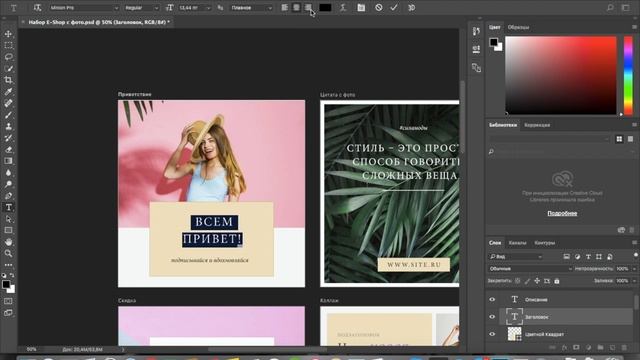Select the Eraser tool
This screenshot has height=360, width=640.
(x=8, y=149)
